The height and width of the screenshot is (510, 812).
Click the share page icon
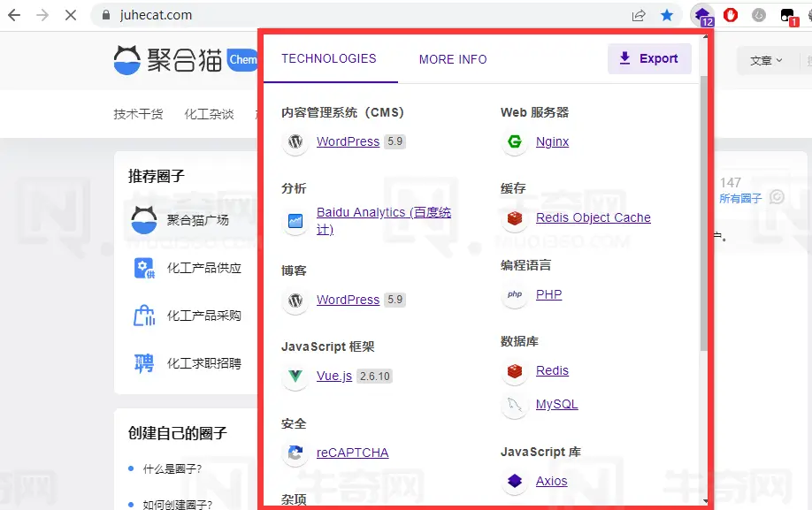click(639, 15)
